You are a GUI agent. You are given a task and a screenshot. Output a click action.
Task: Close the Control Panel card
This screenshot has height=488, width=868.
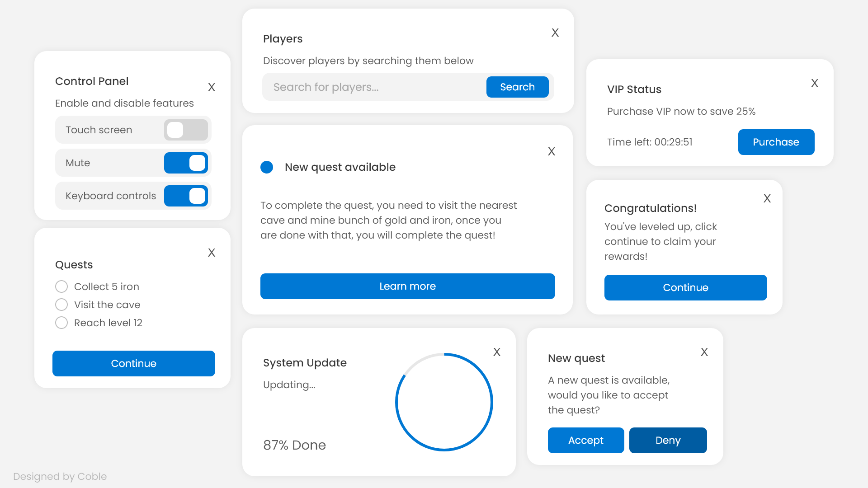tap(211, 87)
